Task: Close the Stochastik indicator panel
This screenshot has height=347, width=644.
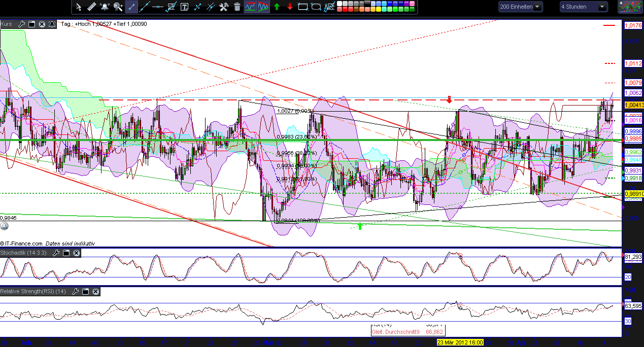Action: point(76,253)
